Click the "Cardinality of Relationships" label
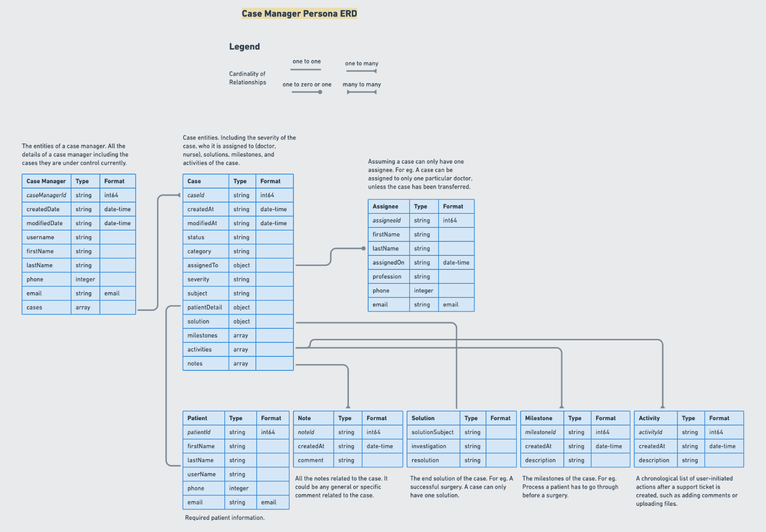This screenshot has height=532, width=766. pos(248,78)
